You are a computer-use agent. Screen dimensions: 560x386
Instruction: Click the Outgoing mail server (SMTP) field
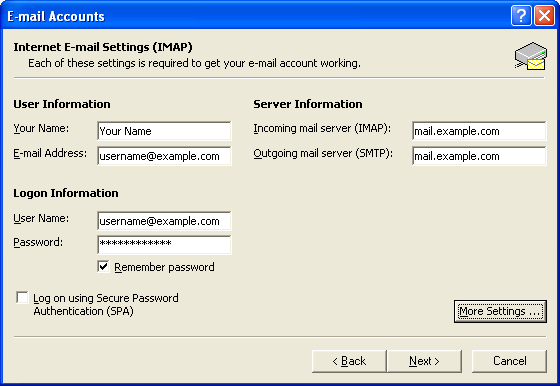coord(479,156)
